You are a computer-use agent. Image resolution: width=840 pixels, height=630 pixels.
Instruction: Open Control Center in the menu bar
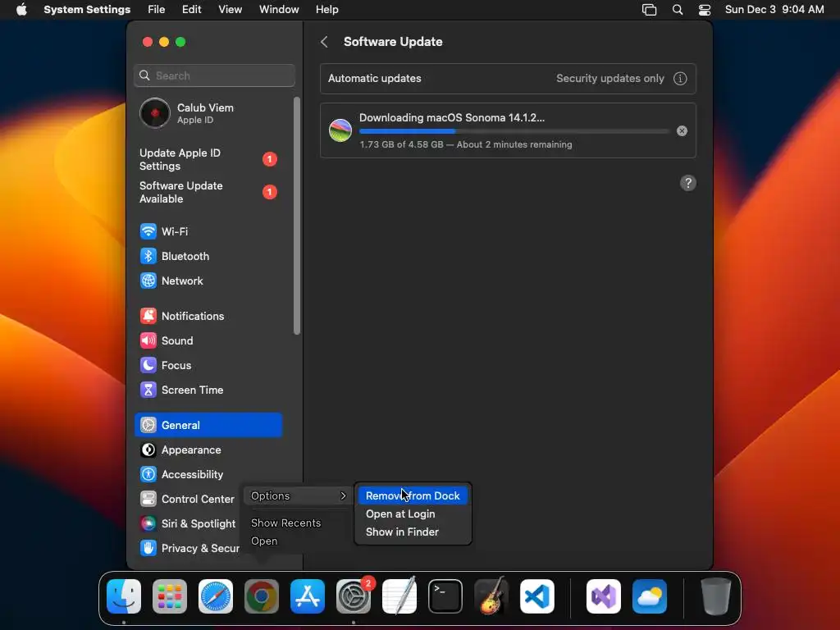tap(705, 10)
